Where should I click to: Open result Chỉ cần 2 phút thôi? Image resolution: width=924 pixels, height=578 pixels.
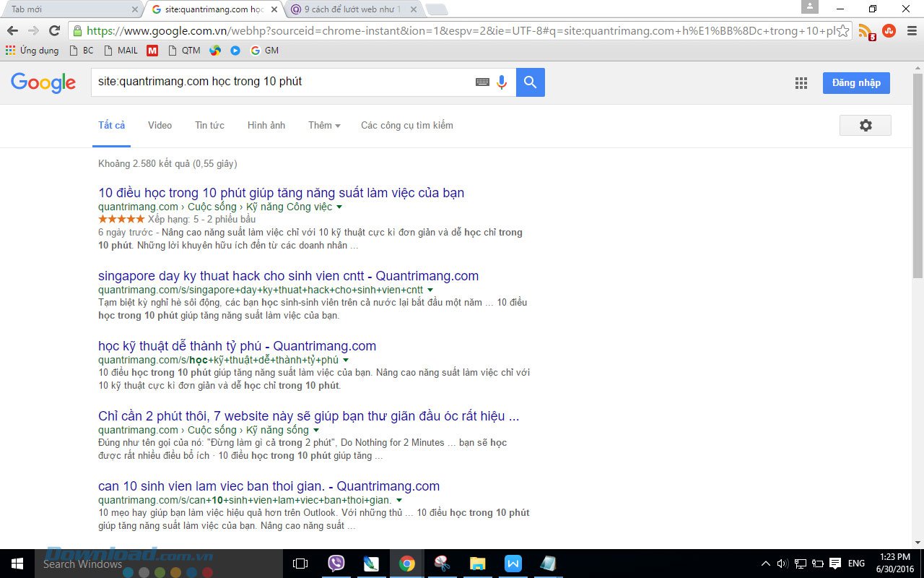(309, 416)
